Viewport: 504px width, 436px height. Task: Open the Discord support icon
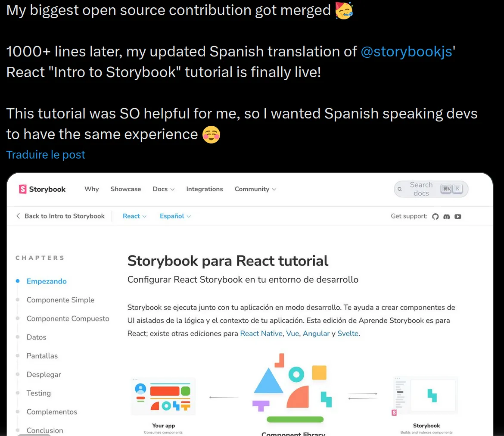446,217
